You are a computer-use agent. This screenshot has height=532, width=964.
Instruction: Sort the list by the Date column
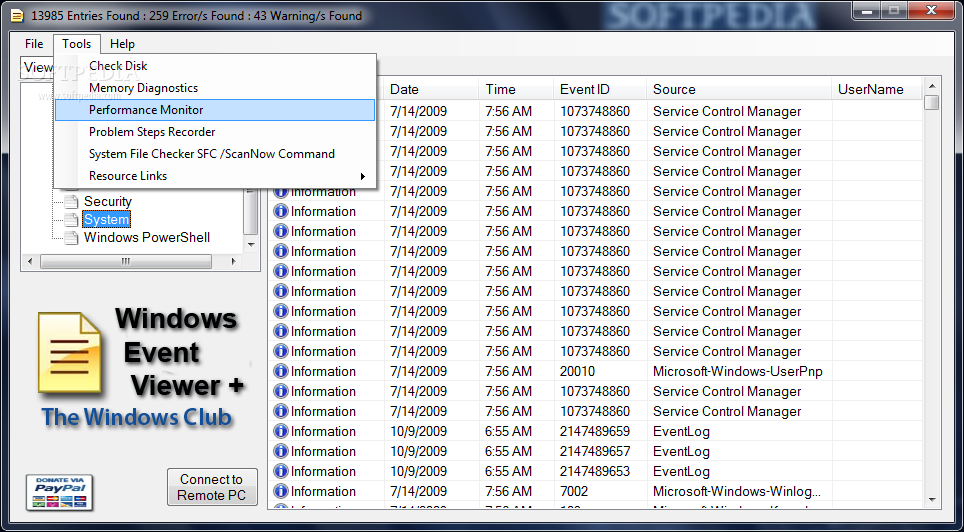432,89
